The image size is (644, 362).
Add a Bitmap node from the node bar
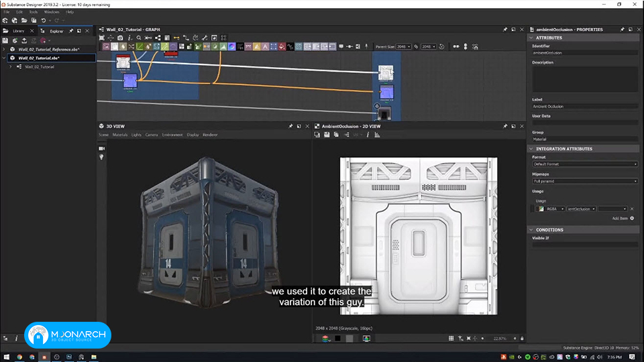click(106, 47)
